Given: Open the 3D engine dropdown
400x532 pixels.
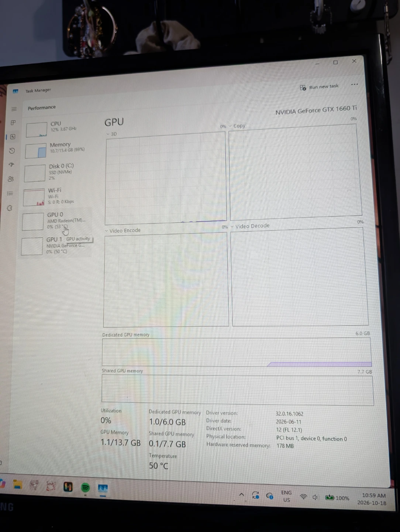Looking at the screenshot, I should 111,134.
